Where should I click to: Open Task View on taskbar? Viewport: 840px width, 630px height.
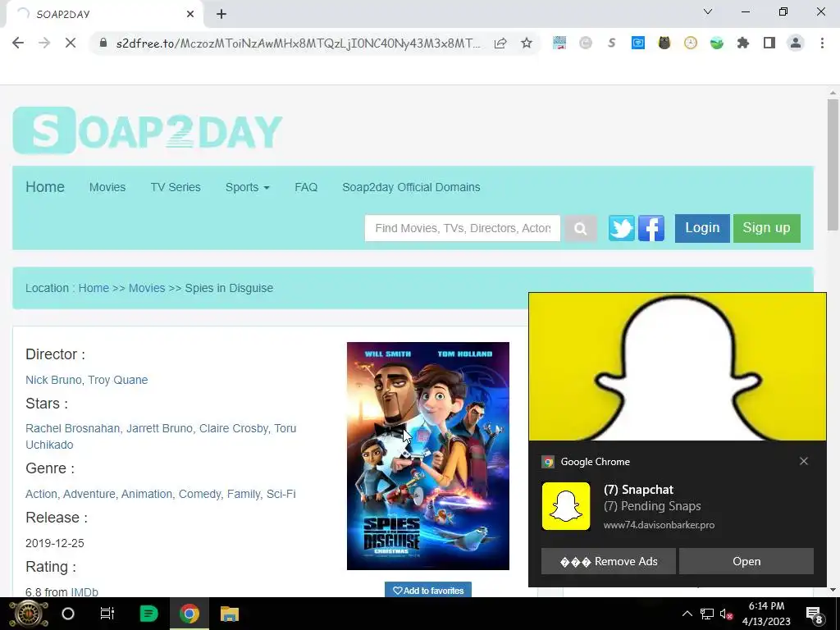click(107, 614)
